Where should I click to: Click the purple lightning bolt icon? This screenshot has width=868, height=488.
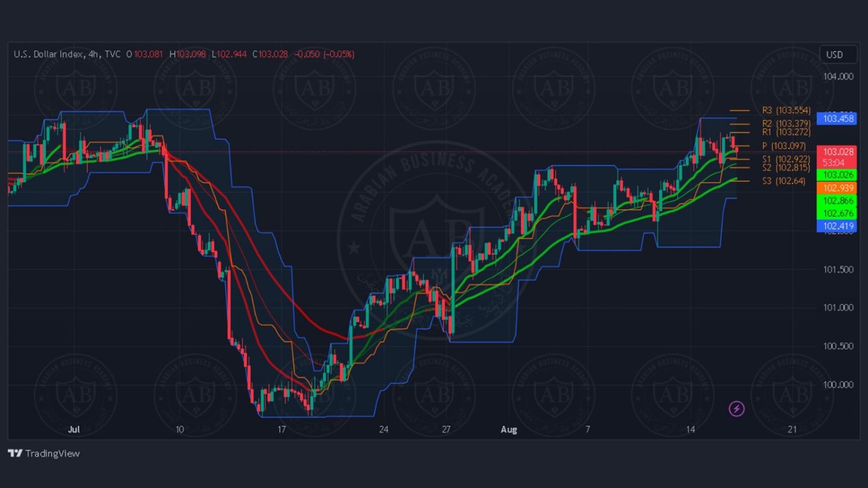[736, 409]
